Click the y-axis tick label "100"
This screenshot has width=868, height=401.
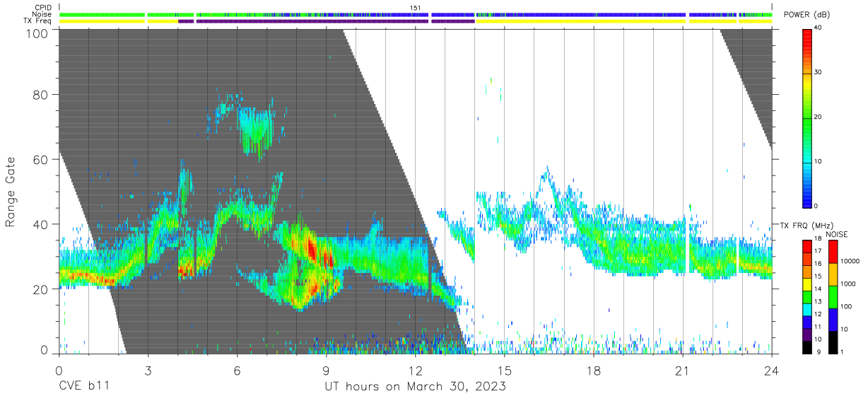click(x=36, y=33)
